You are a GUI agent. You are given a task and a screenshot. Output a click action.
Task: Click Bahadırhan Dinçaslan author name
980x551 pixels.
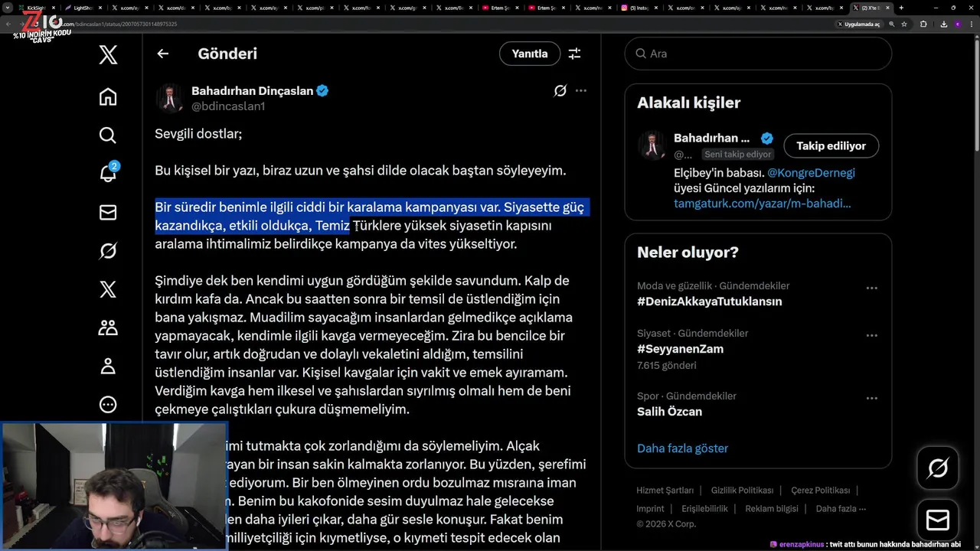click(x=252, y=91)
